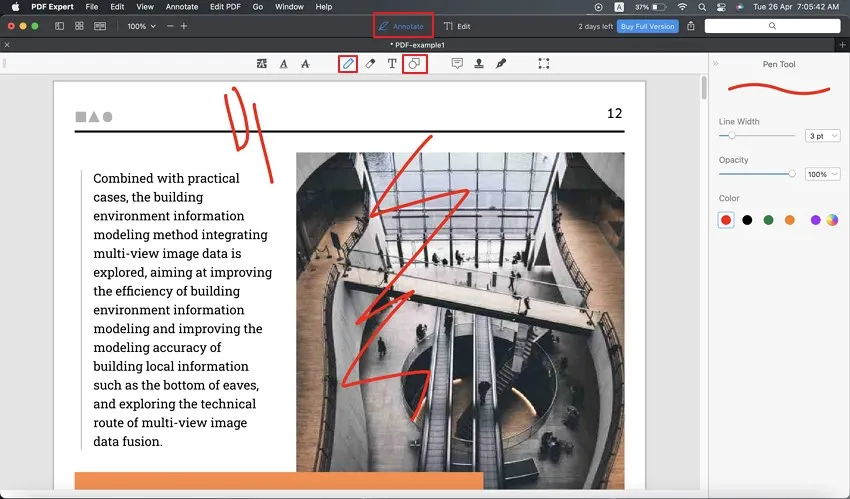Select the strikethrough text tool
The height and width of the screenshot is (499, 850).
tap(305, 64)
